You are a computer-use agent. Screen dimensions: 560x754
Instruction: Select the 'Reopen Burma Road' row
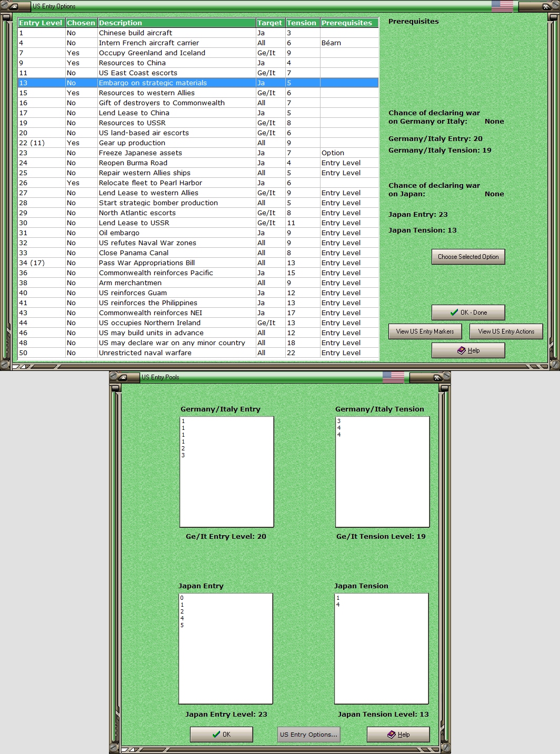[198, 163]
